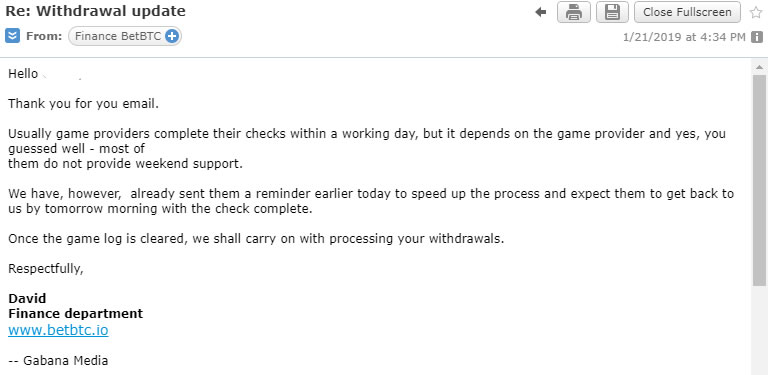Click the Gabana Media footer text

coord(58,361)
